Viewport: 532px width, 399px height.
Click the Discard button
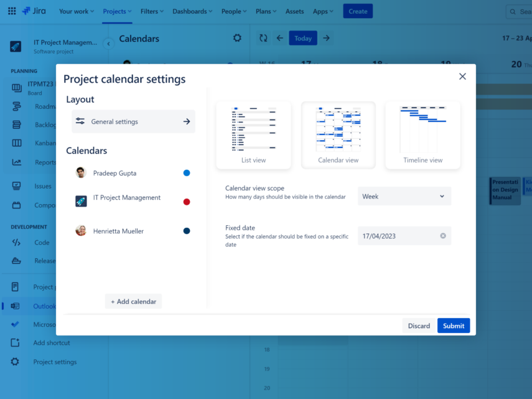[x=419, y=326]
